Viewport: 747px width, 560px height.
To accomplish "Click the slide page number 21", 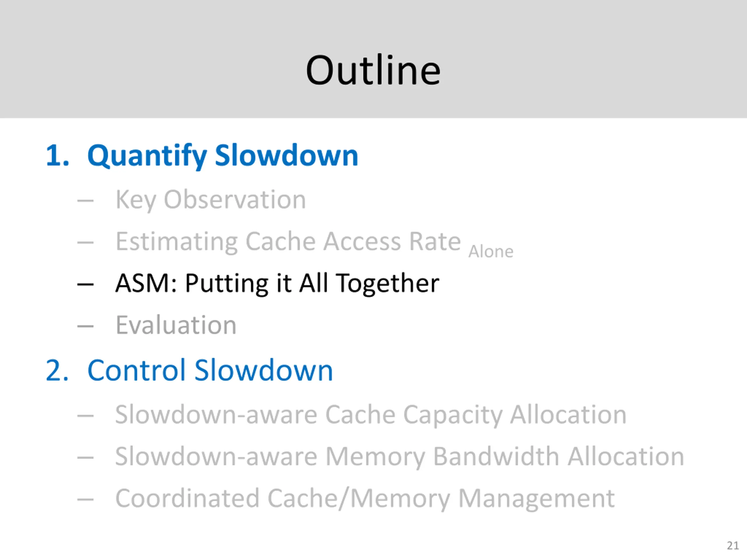I will (x=732, y=545).
